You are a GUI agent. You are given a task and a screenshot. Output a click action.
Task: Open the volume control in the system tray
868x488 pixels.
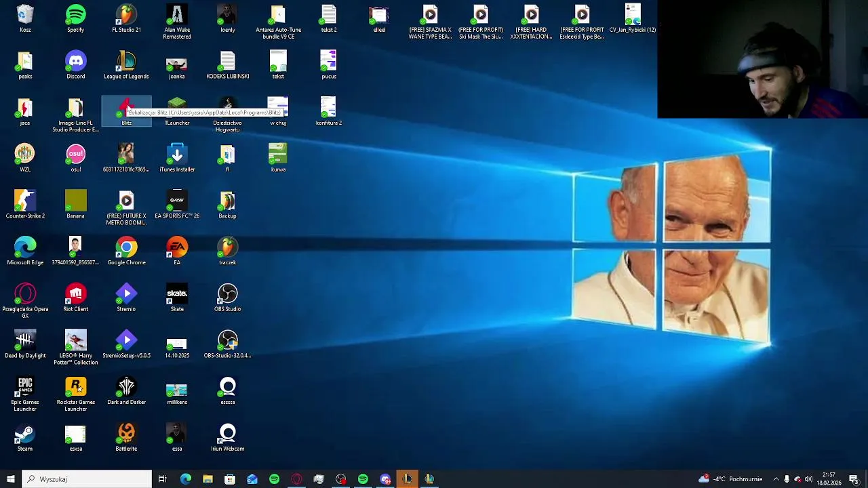[808, 479]
